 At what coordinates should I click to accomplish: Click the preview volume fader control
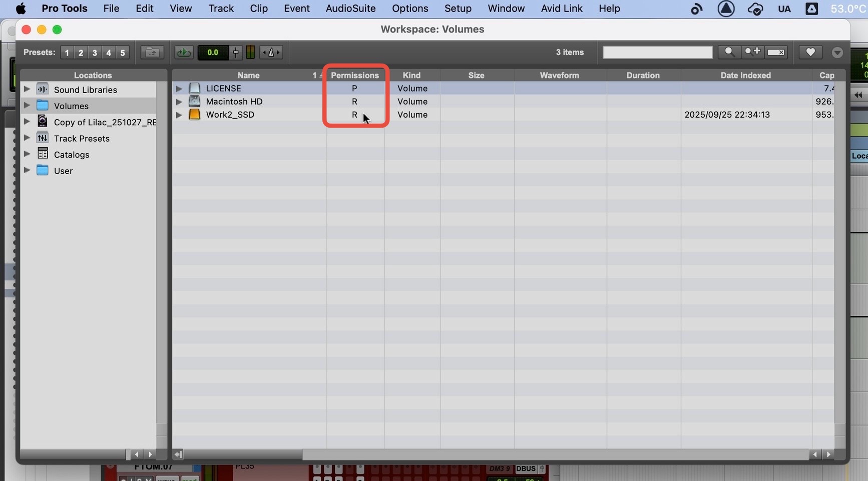click(236, 52)
